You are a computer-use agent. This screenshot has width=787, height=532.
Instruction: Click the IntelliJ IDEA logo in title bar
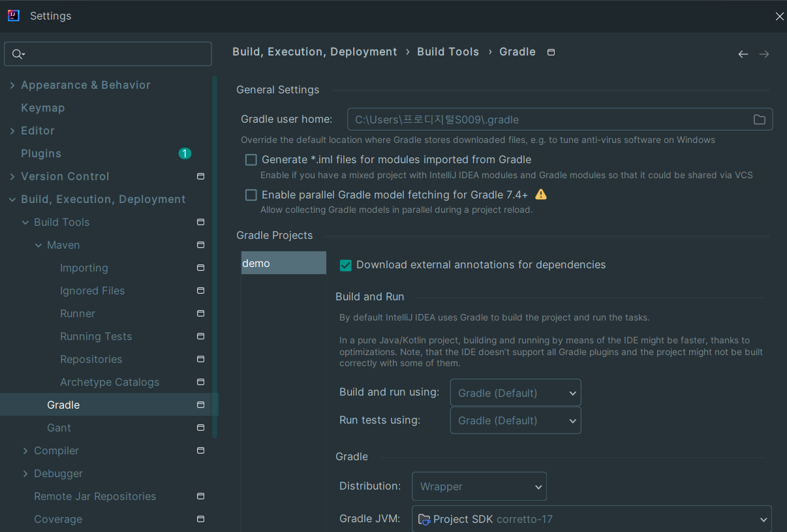(13, 16)
